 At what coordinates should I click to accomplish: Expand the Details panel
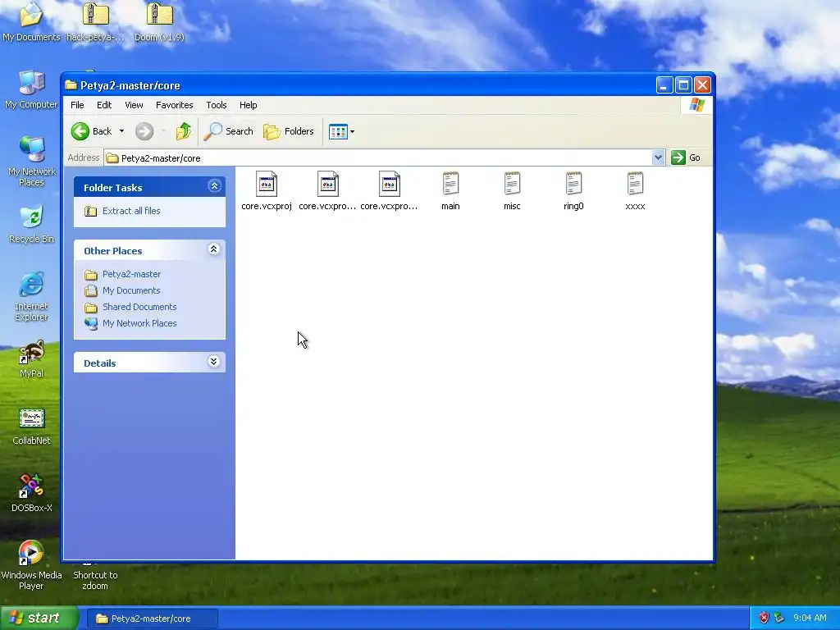213,362
